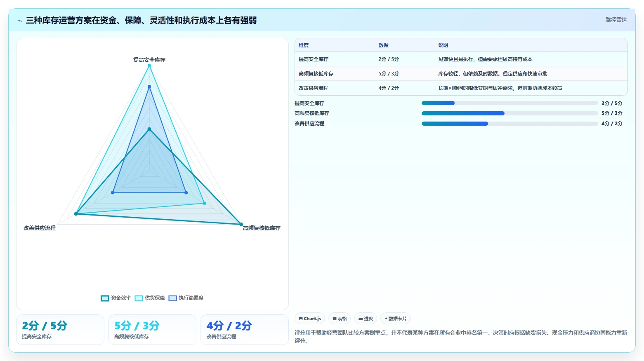This screenshot has width=644, height=361.
Task: Toggle the 资金效率 legend entry
Action: [x=116, y=298]
